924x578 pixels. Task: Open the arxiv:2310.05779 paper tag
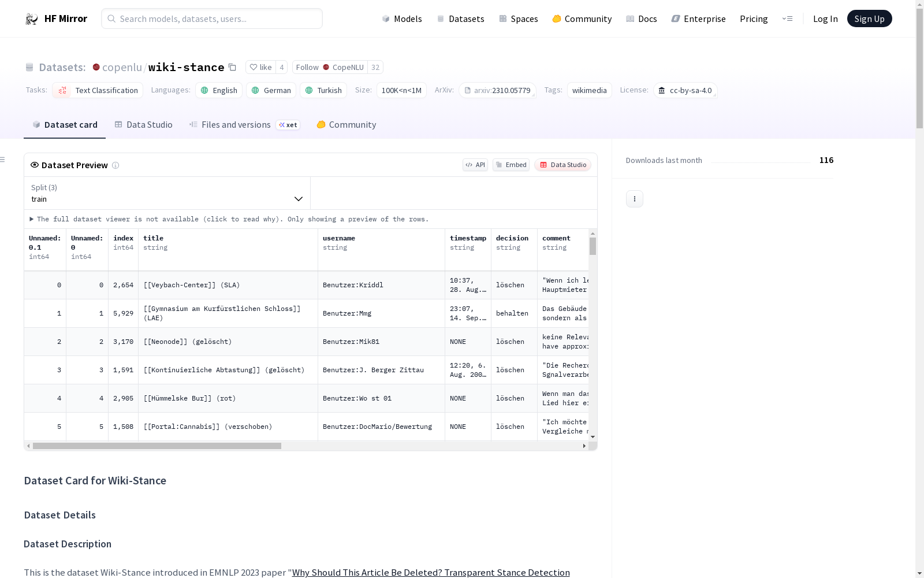(497, 90)
